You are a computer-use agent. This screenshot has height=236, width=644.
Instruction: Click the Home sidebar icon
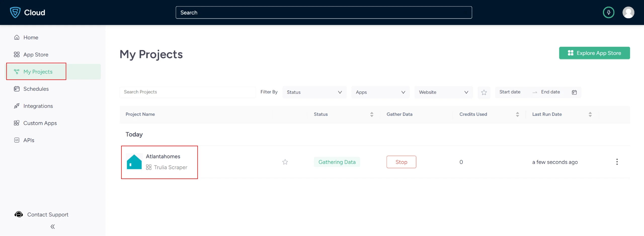pos(17,37)
